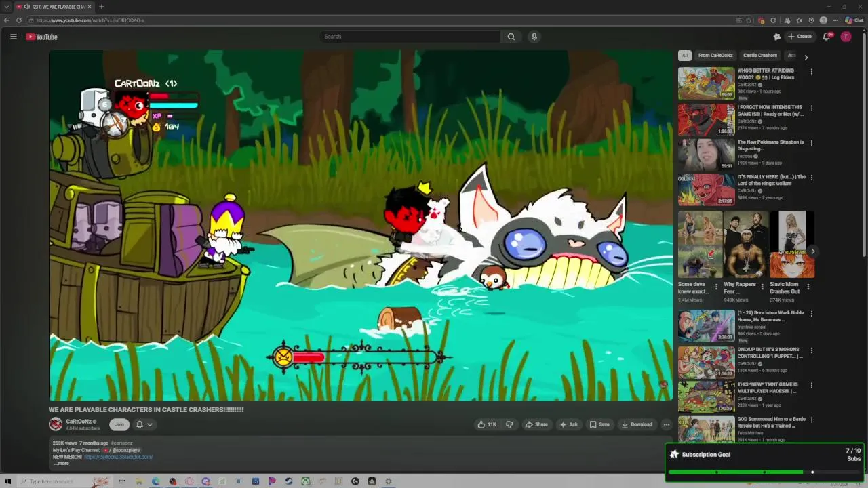Show next Shorts with right arrow

pyautogui.click(x=812, y=251)
